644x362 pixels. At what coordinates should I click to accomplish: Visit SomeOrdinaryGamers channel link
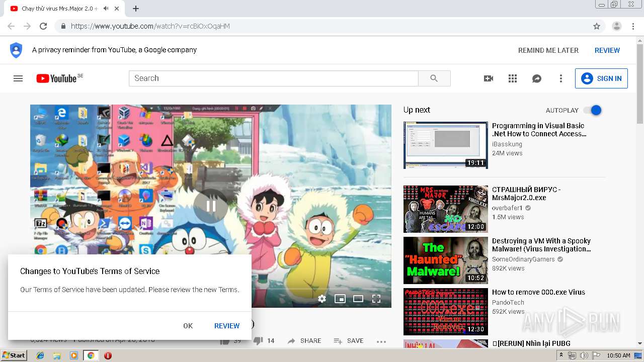(523, 259)
